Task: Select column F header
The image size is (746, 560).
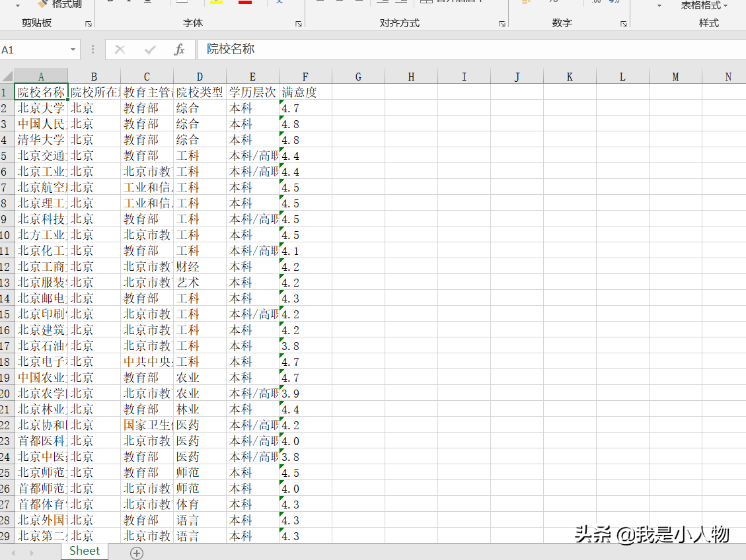Action: coord(305,77)
